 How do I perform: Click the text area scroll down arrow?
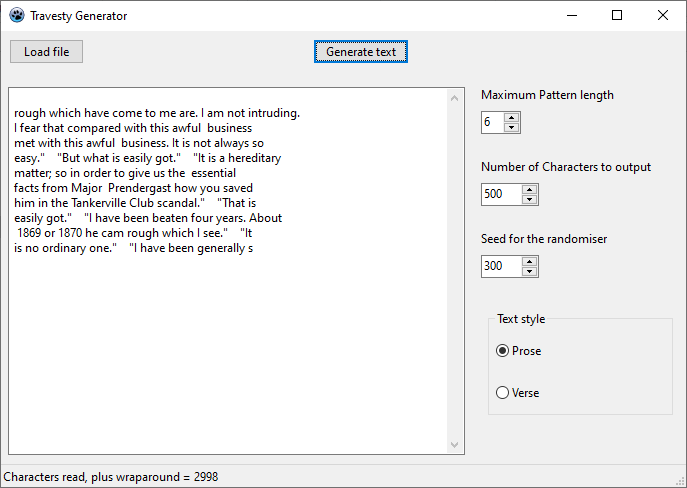454,445
